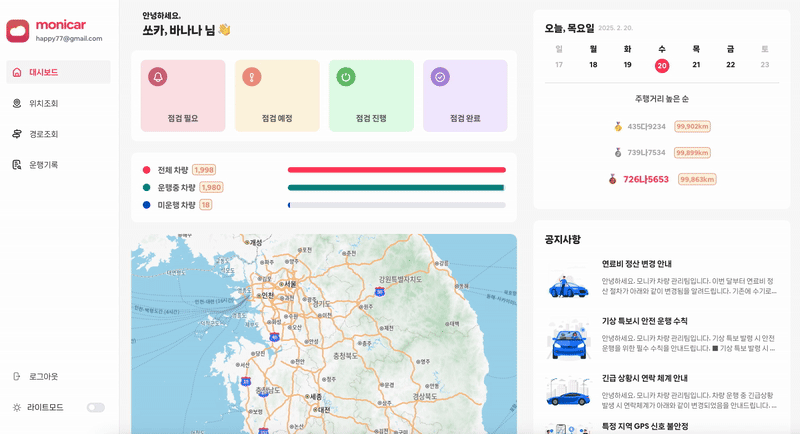
Task: Click the waving hand emoji in greeting
Action: click(224, 30)
